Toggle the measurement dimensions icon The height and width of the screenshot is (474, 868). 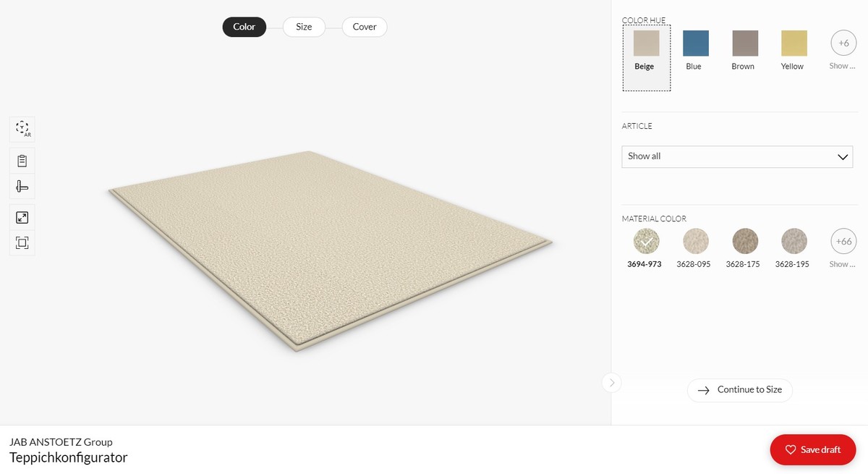coord(22,187)
